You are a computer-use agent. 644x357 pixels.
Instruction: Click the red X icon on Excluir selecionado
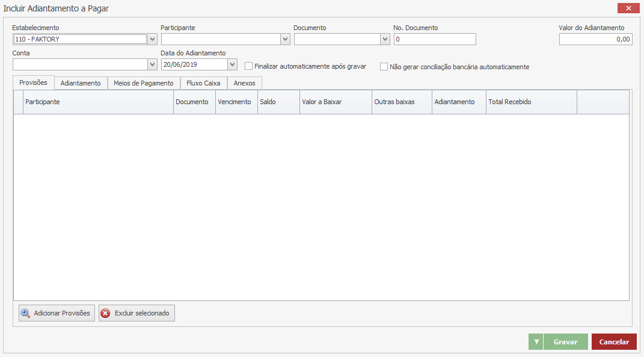click(106, 313)
